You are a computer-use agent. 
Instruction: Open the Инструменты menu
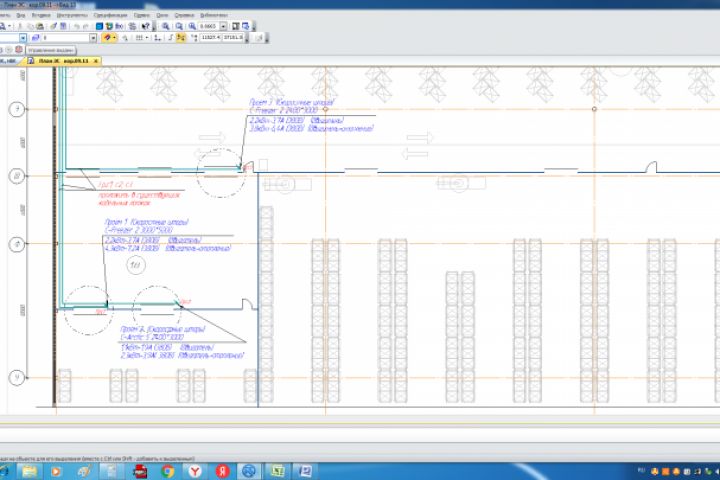(x=72, y=16)
